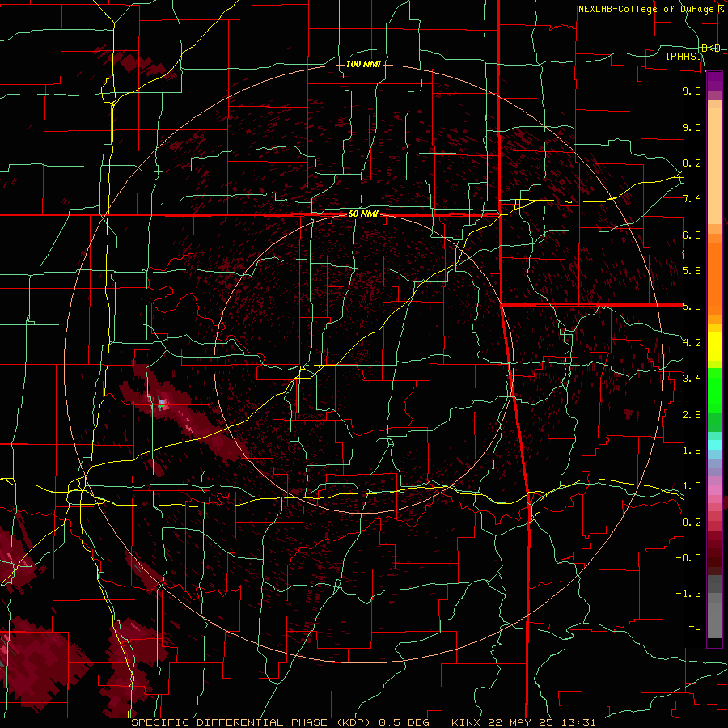The height and width of the screenshot is (728, 728).
Task: Pick the dark red swatch beside -0.5
Action: (714, 554)
